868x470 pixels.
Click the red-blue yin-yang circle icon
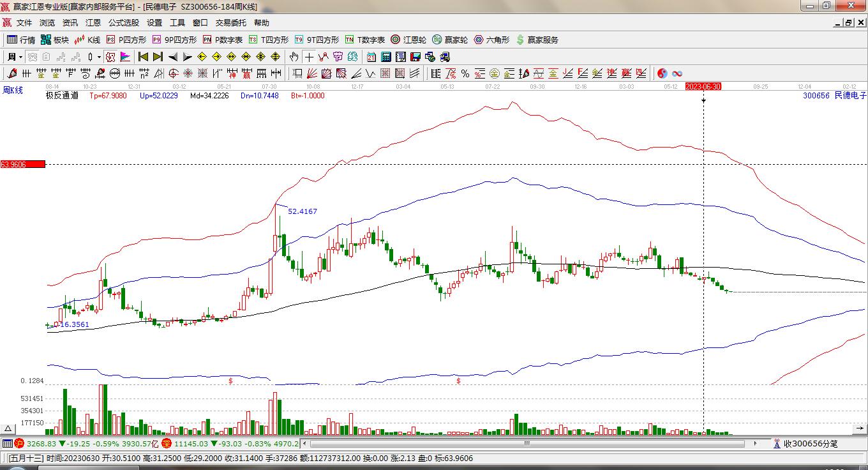pyautogui.click(x=662, y=73)
